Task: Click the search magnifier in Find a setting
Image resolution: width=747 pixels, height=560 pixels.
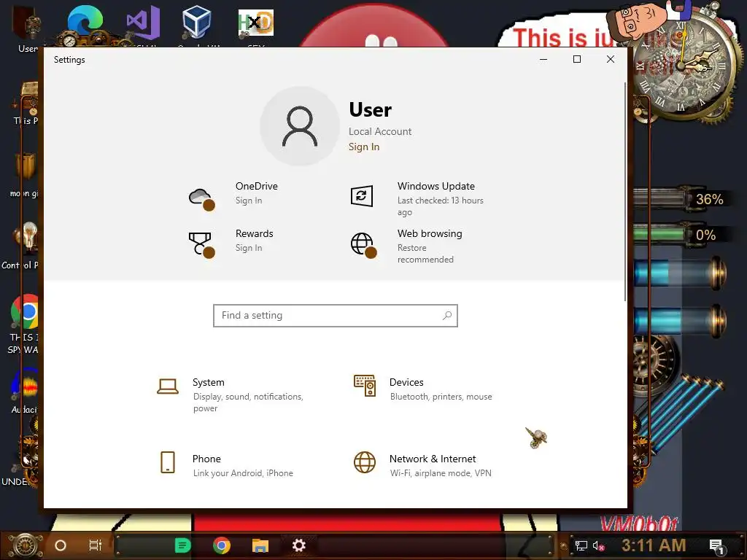Action: 447,315
